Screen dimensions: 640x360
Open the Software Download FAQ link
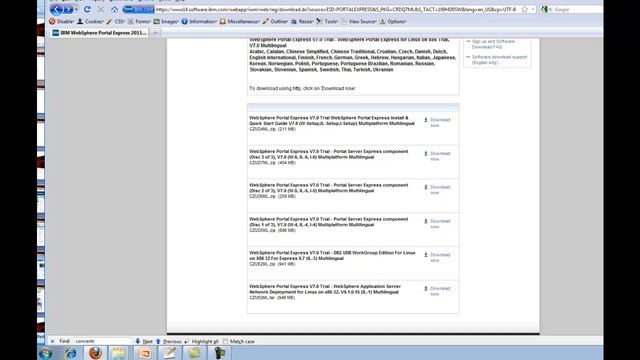click(x=493, y=44)
